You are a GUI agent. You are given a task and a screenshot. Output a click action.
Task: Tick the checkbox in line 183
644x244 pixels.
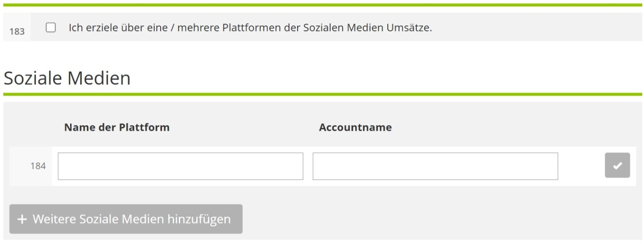tap(51, 27)
